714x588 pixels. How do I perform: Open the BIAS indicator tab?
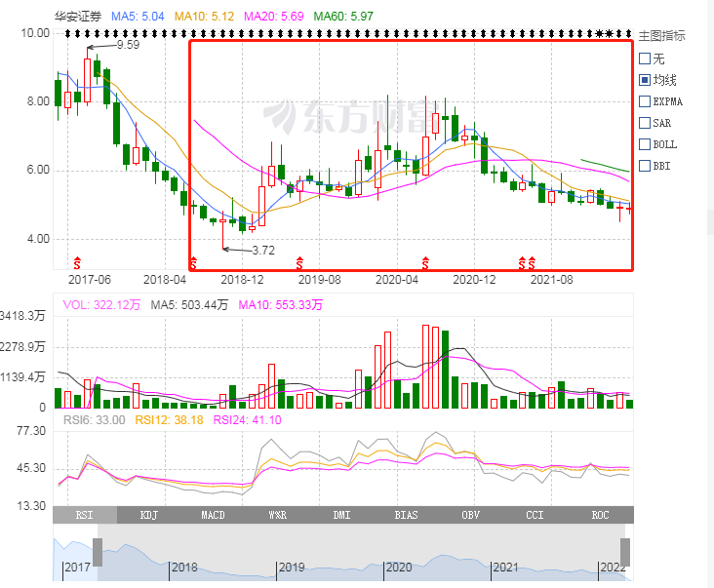406,515
